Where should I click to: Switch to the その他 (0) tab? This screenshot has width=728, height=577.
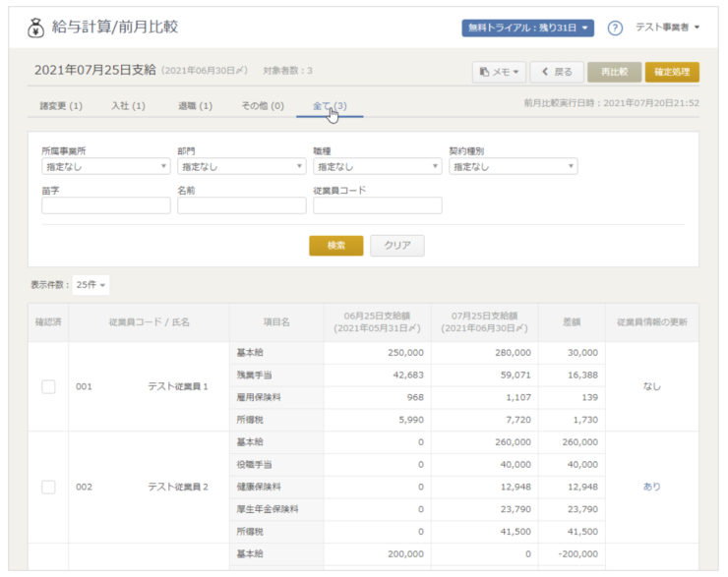263,106
